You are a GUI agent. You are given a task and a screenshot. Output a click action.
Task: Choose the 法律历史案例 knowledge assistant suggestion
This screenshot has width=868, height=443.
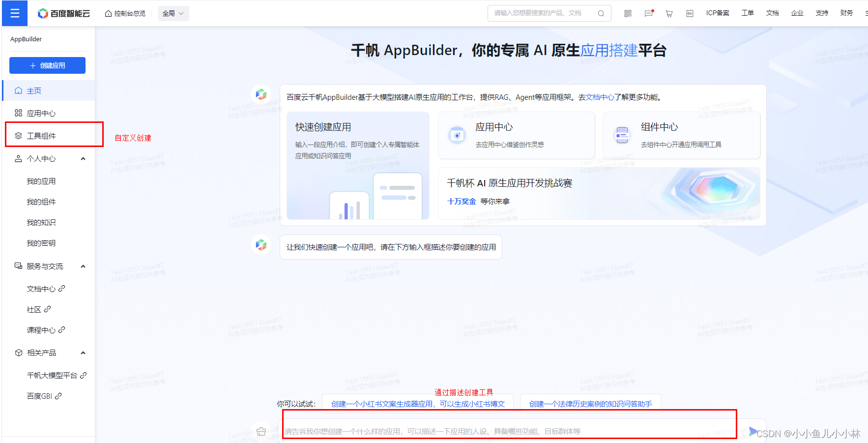click(x=590, y=404)
